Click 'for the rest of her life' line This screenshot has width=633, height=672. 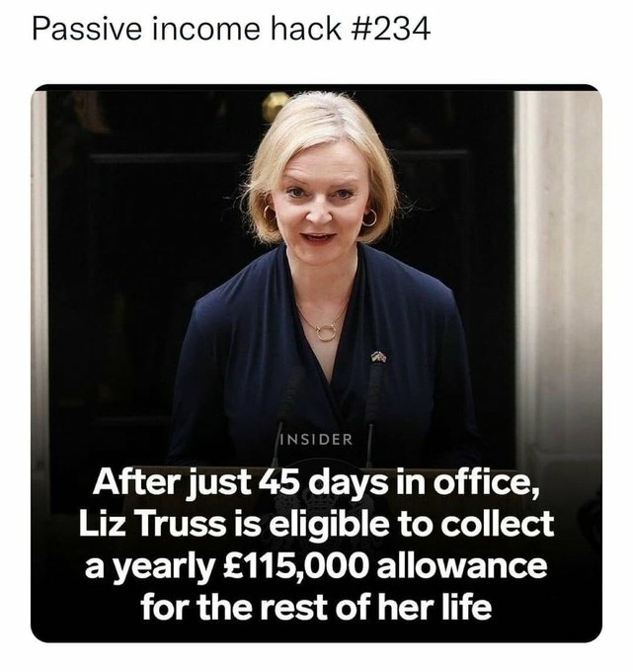point(316,608)
